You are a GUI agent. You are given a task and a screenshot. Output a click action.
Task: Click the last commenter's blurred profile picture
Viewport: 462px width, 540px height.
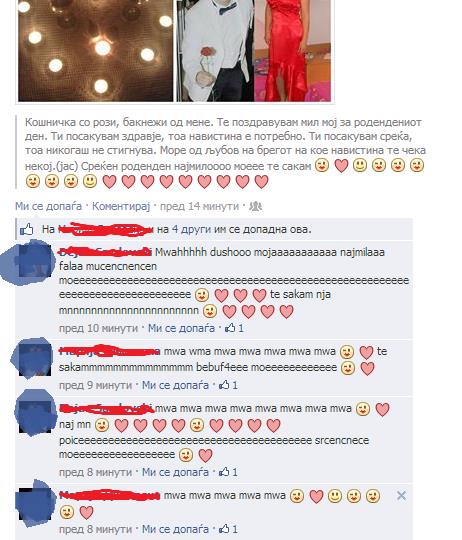pyautogui.click(x=36, y=503)
